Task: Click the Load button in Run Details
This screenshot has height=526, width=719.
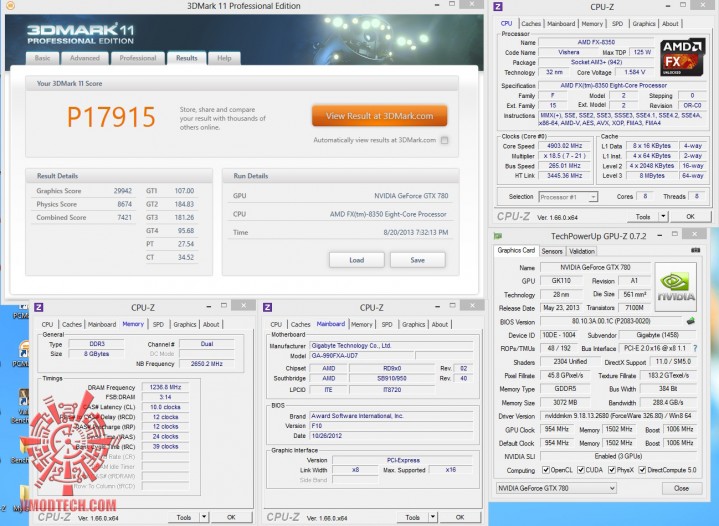Action: point(357,260)
